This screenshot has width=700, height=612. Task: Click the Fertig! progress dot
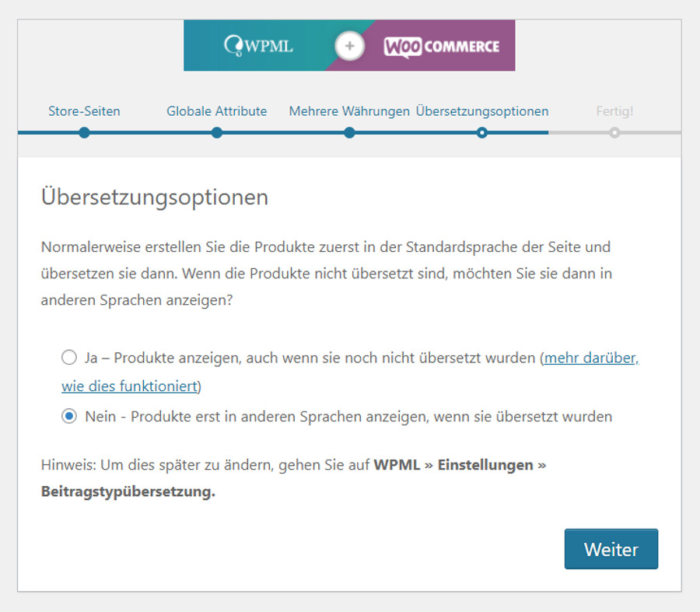tap(614, 132)
